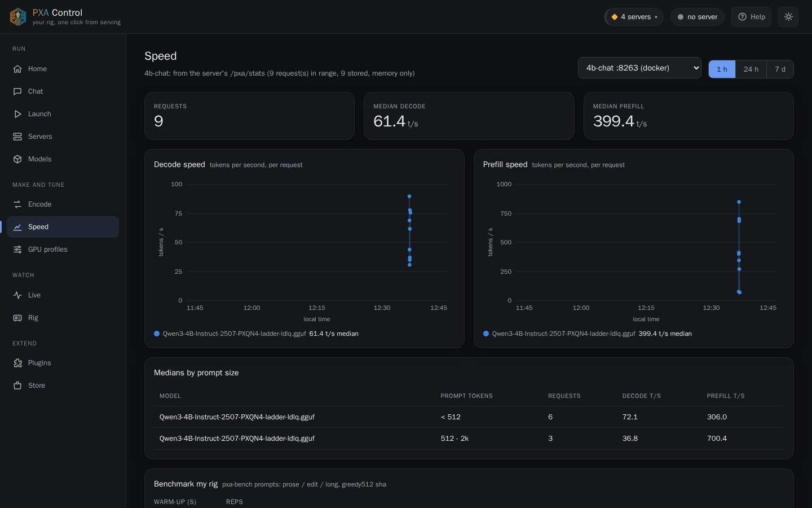Click the Median Prefill 399.4 t/s card

(x=689, y=116)
